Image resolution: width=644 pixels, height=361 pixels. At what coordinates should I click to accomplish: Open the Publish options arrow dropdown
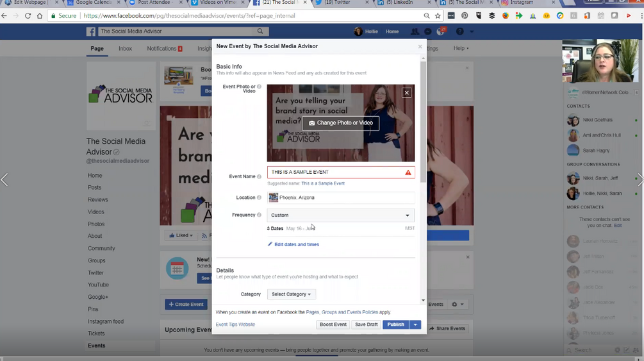[x=415, y=324]
